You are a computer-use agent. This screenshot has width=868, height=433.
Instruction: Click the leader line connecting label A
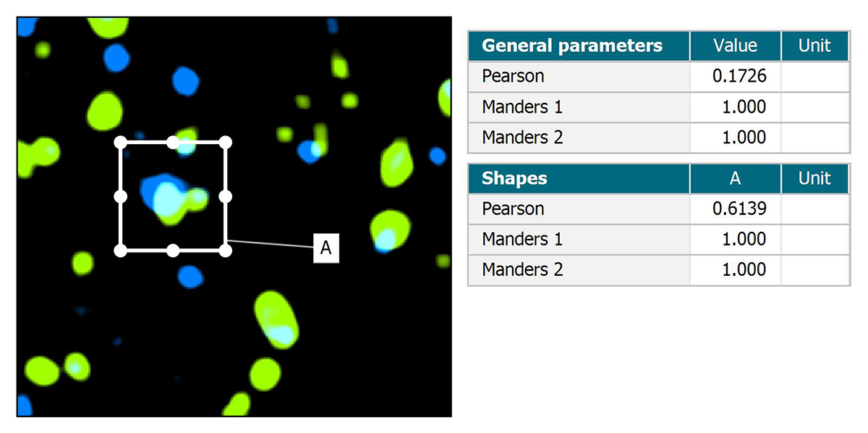point(270,244)
